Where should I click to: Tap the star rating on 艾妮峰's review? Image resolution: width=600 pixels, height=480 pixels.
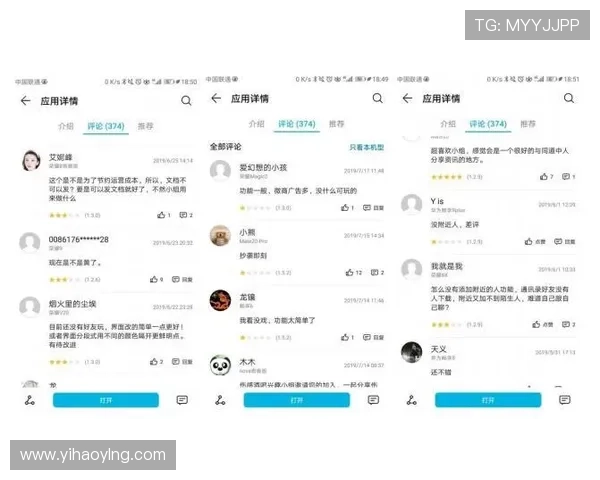pyautogui.click(x=65, y=215)
